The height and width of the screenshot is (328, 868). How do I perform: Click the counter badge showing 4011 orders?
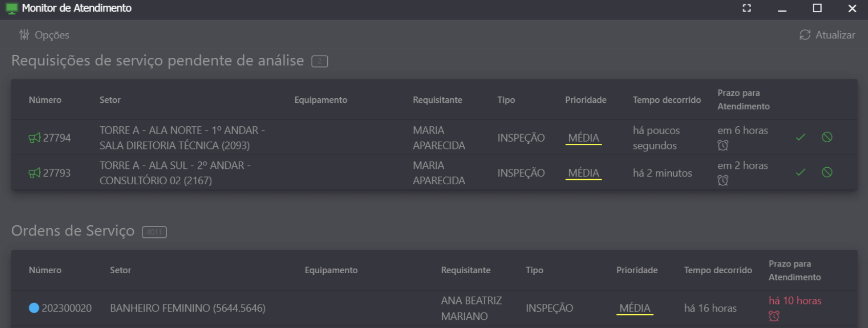pyautogui.click(x=153, y=232)
